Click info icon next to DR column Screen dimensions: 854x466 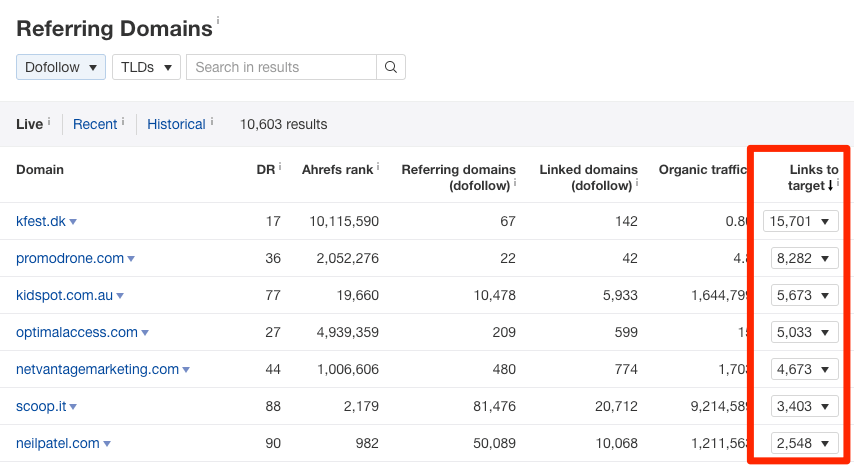(x=280, y=166)
